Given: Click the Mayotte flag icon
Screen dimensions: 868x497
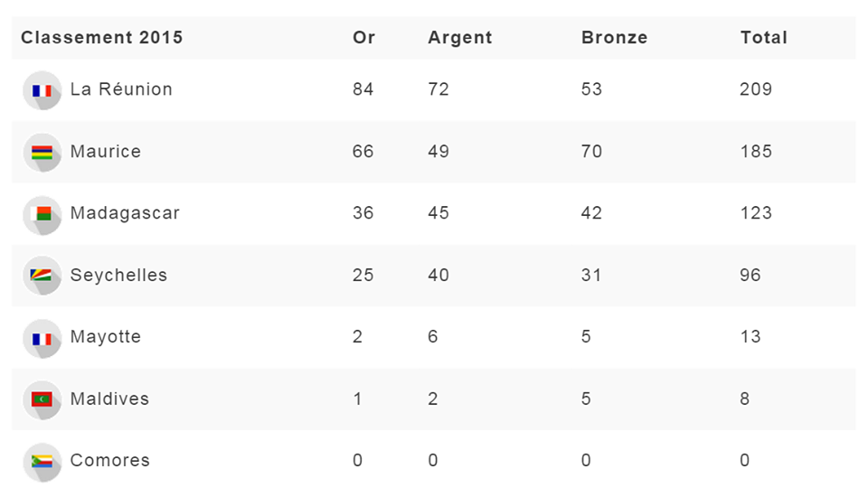Looking at the screenshot, I should [x=42, y=338].
